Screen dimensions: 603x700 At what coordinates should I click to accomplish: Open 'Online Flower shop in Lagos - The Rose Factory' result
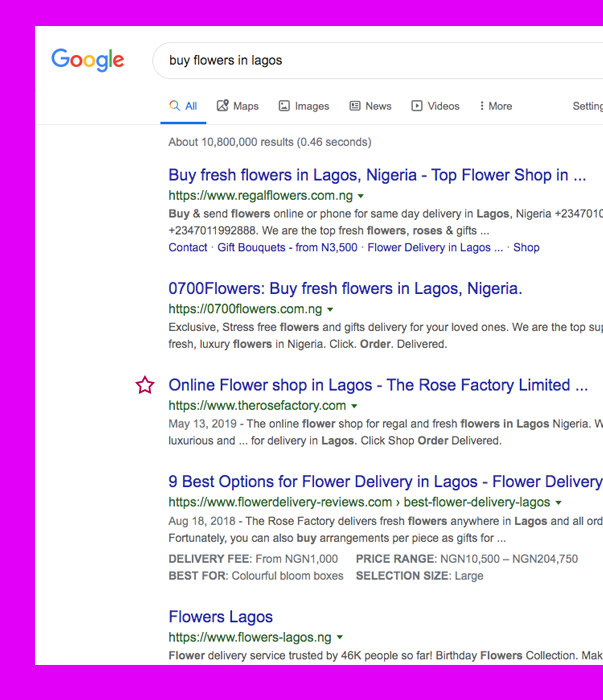pos(378,385)
